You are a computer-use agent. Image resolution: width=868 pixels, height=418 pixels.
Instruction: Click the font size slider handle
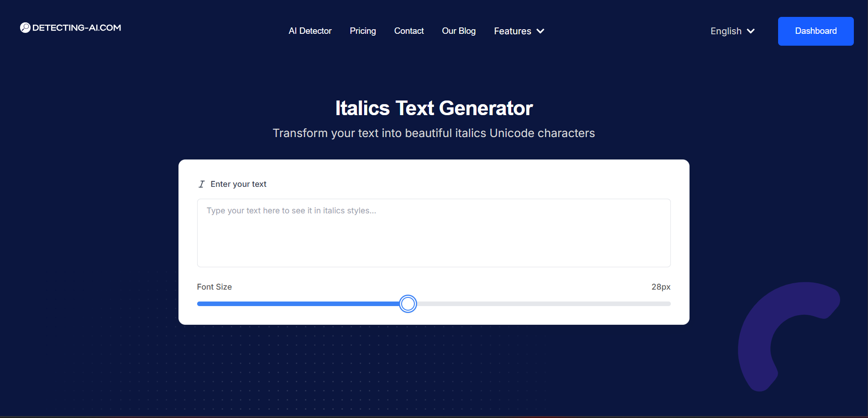[408, 303]
